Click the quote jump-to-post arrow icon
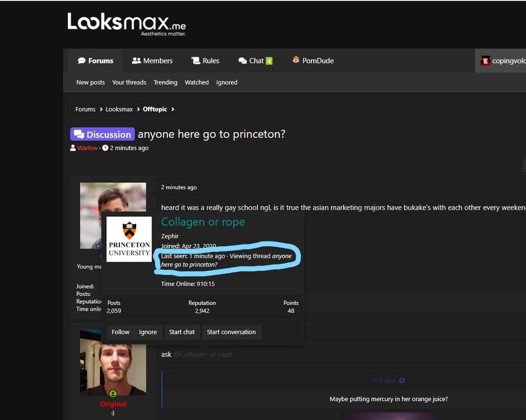This screenshot has width=526, height=420. 402,381
